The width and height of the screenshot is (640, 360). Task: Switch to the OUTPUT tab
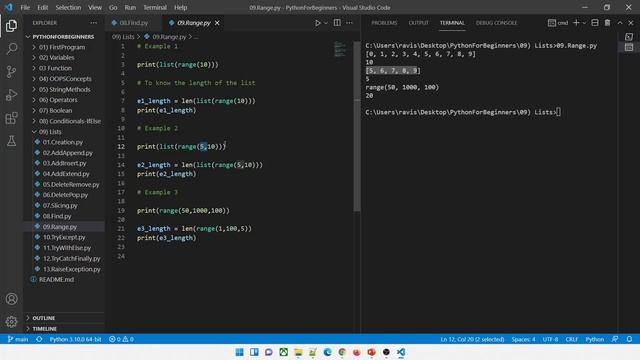(419, 23)
